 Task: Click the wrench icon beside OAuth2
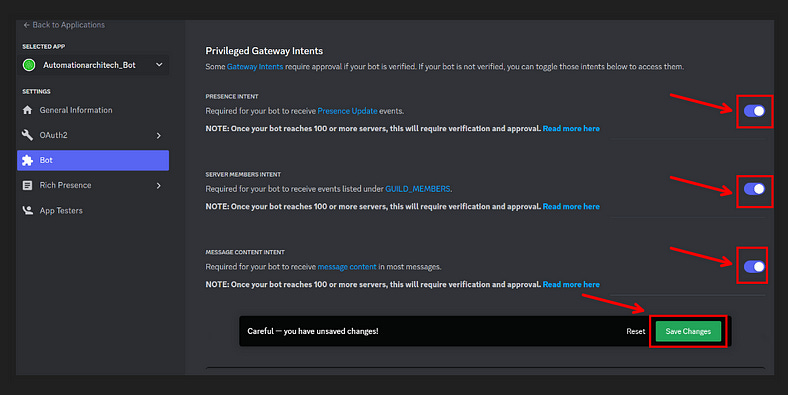[28, 135]
